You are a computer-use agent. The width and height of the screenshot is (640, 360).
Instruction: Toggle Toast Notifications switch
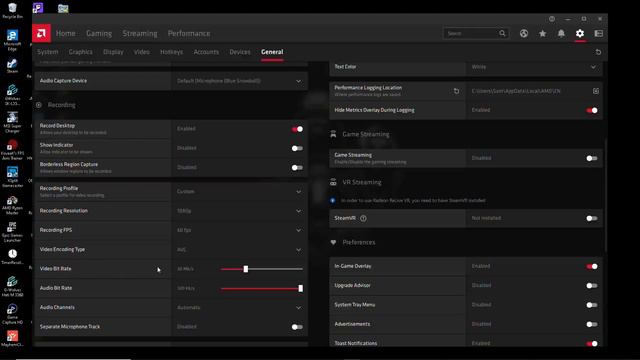pos(592,343)
